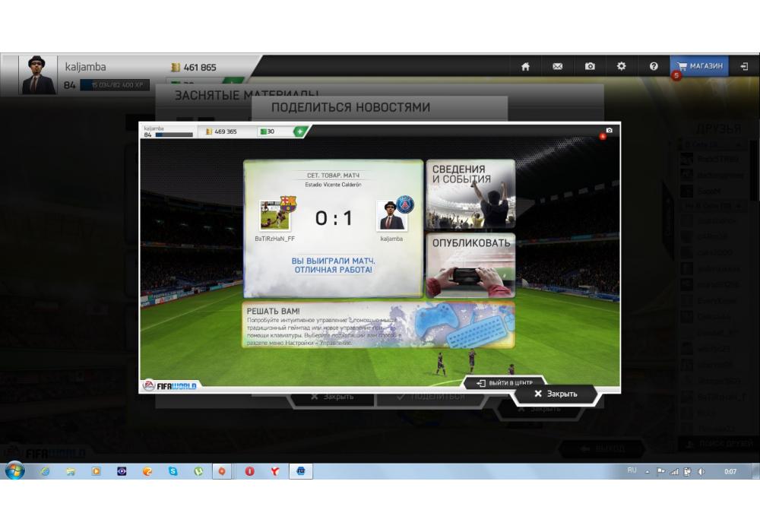
Task: Open uTorrent from the taskbar
Action: [198, 471]
